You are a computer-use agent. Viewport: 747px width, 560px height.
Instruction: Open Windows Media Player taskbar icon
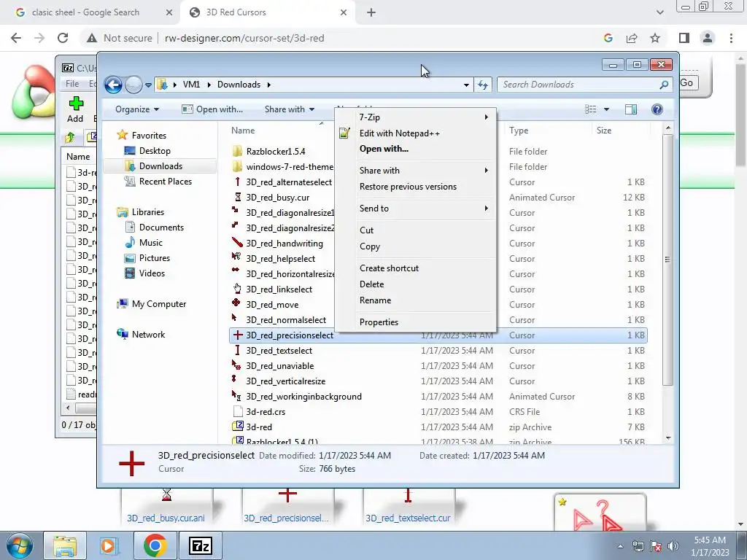[109, 546]
